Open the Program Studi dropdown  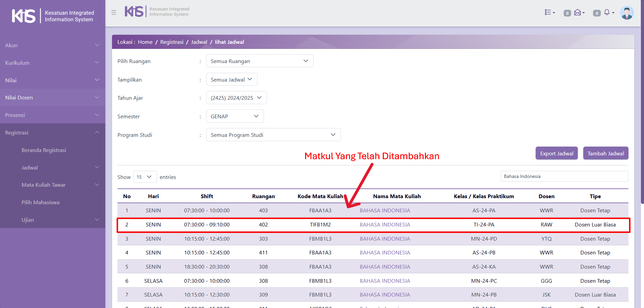click(273, 135)
